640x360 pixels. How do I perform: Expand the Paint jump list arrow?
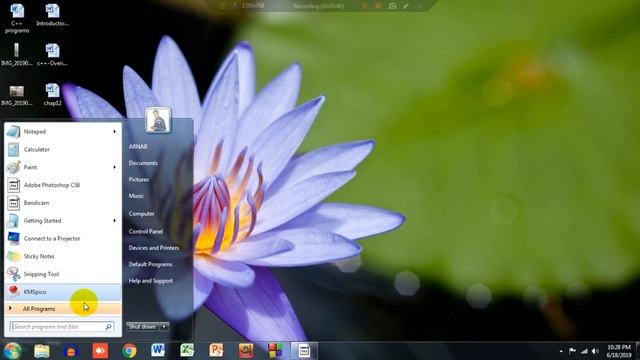(115, 167)
